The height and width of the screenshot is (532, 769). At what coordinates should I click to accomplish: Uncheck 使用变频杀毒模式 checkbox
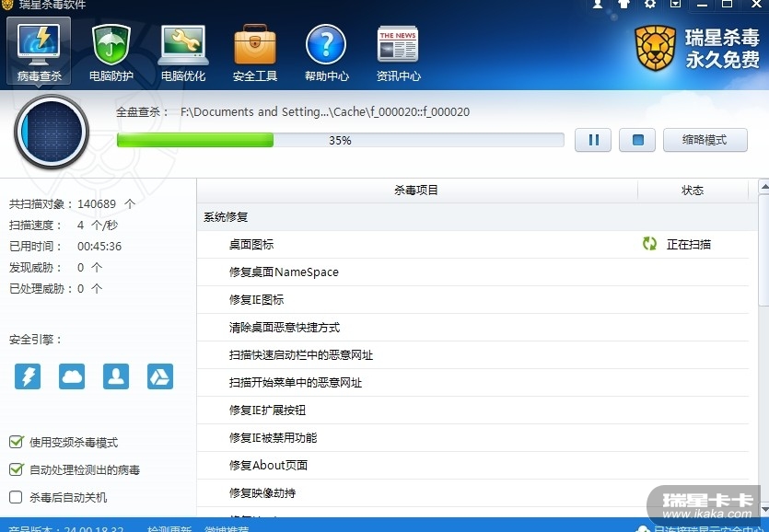coord(17,442)
